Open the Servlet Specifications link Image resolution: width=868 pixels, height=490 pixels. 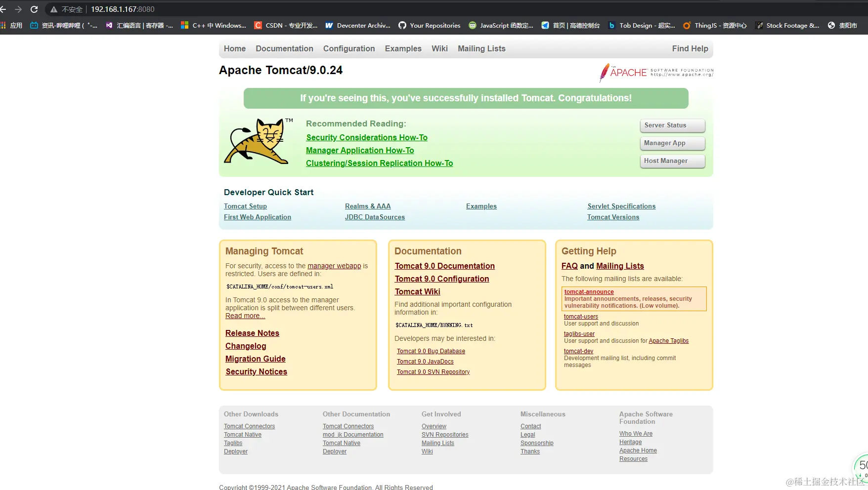click(x=621, y=206)
